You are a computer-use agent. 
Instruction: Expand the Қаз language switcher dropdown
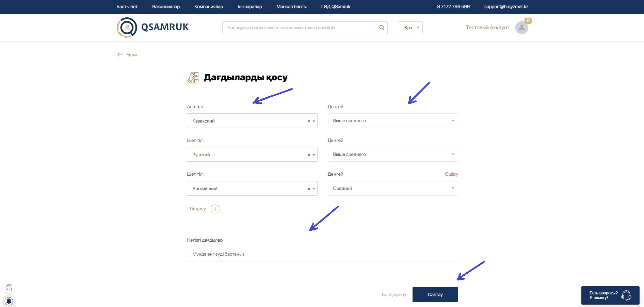[410, 28]
